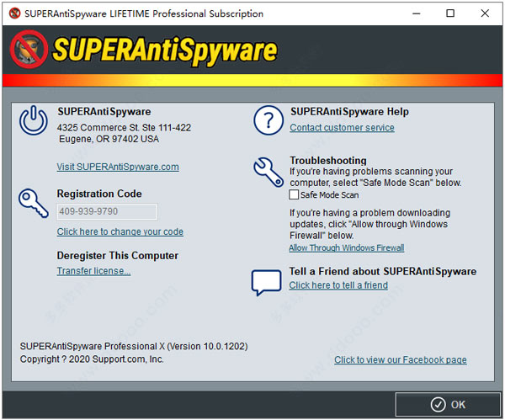Click the SUPERAntiSpyware yellow banner title
The image size is (505, 420).
click(165, 50)
